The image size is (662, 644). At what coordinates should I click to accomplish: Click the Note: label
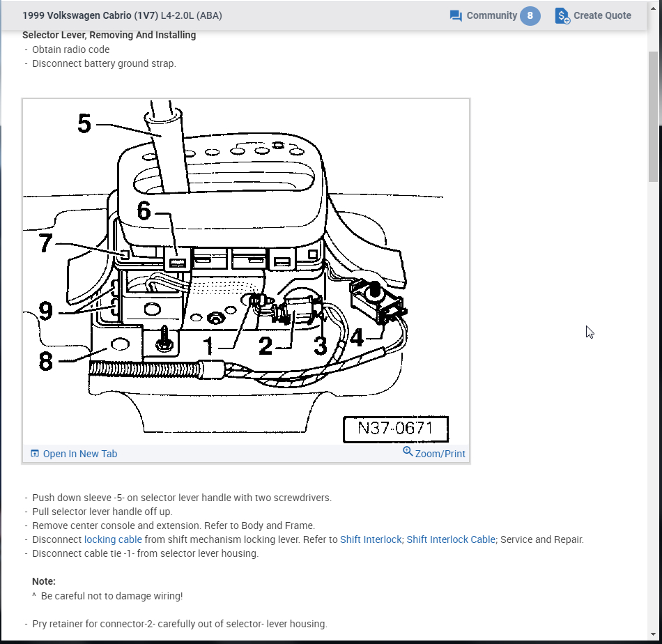pos(44,581)
